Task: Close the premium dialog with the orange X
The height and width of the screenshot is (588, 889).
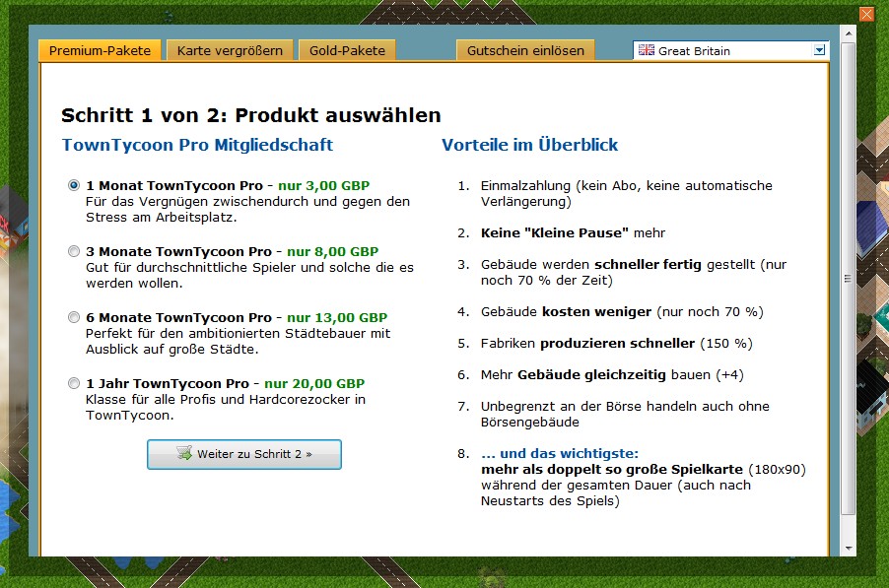Action: point(866,14)
